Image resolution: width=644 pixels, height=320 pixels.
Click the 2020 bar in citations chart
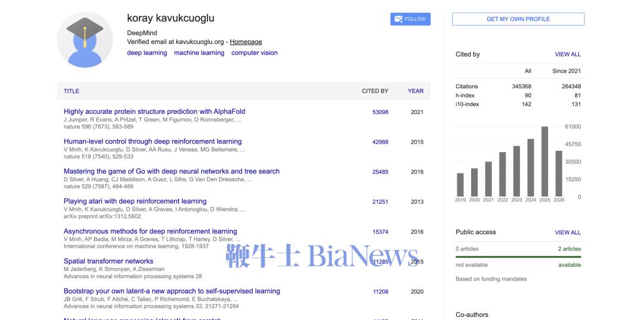coord(474,182)
